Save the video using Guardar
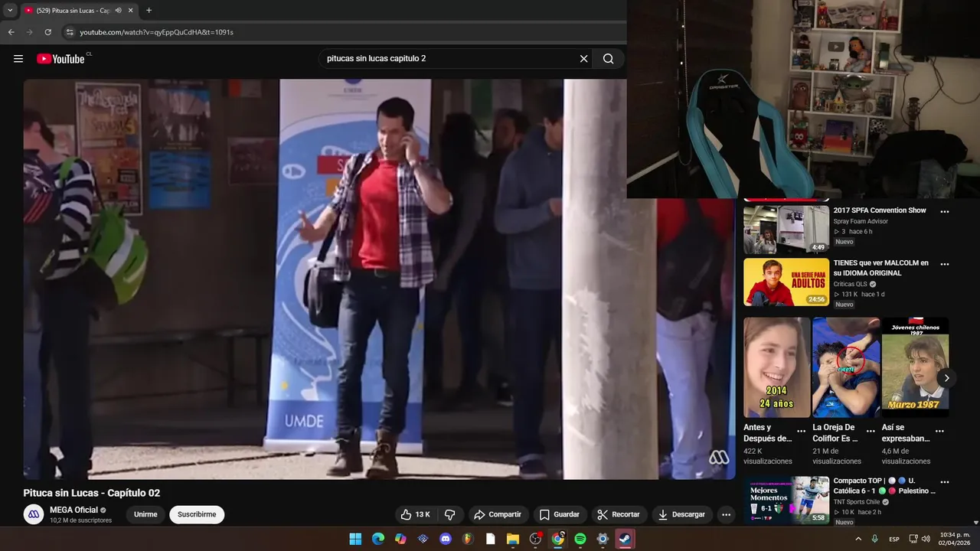The height and width of the screenshot is (551, 980). 559,515
